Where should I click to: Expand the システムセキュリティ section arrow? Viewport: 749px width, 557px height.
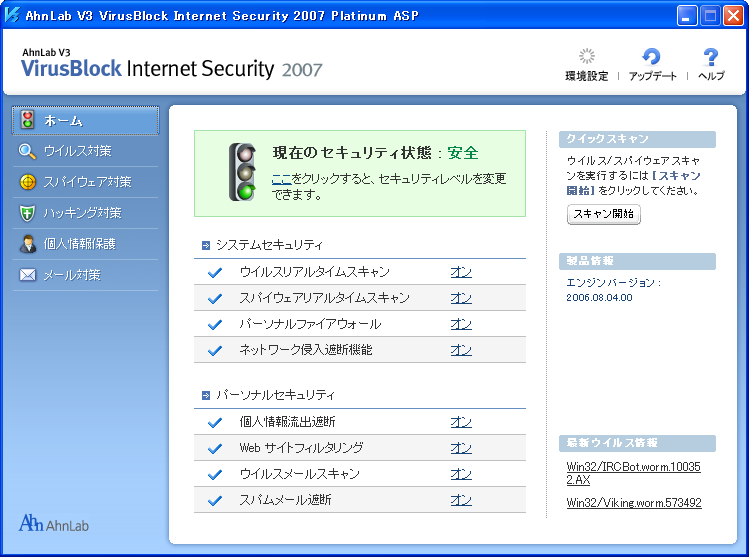[206, 246]
